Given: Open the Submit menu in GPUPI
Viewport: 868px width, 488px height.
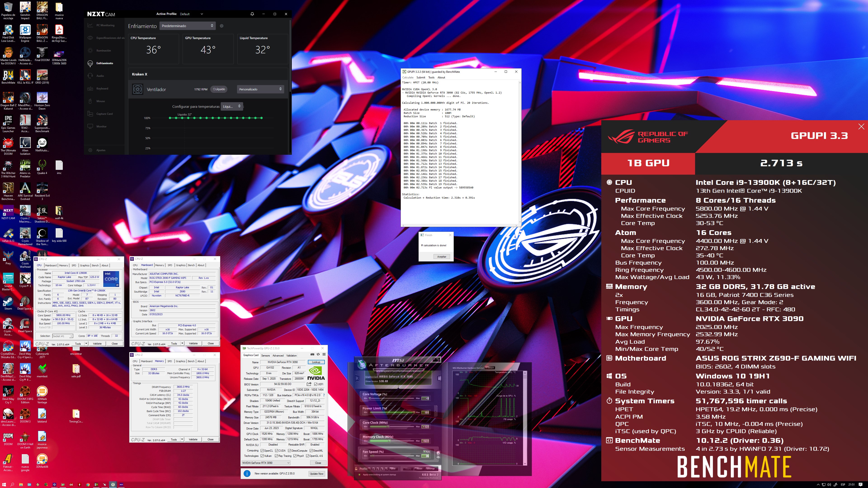Looking at the screenshot, I should pos(421,77).
